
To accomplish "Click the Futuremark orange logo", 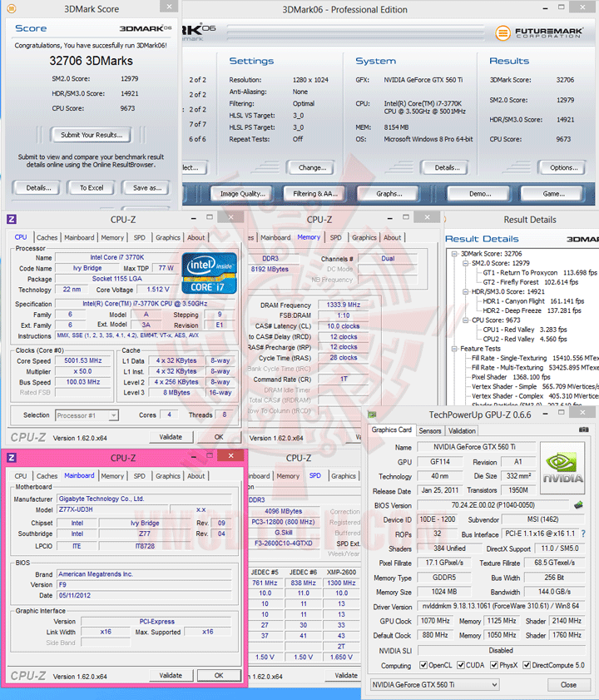I will coord(503,32).
